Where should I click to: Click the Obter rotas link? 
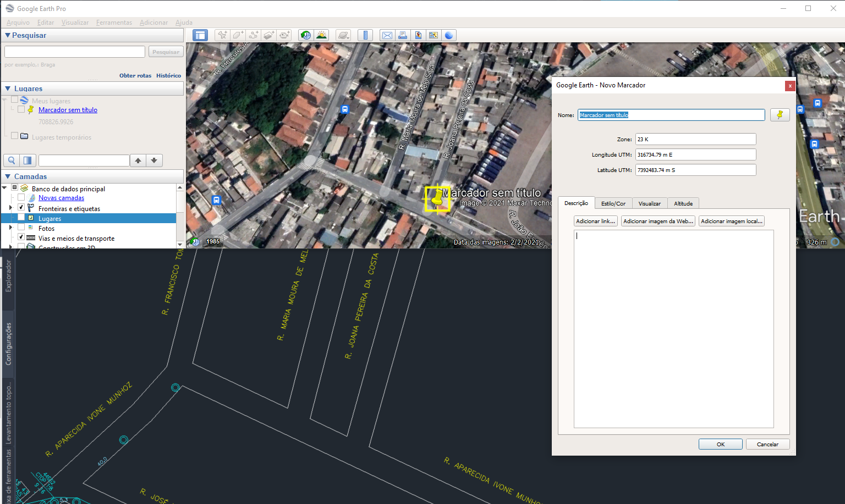click(135, 76)
